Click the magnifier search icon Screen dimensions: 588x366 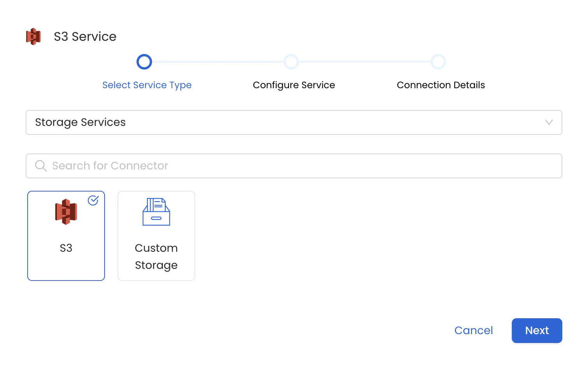[x=41, y=166]
